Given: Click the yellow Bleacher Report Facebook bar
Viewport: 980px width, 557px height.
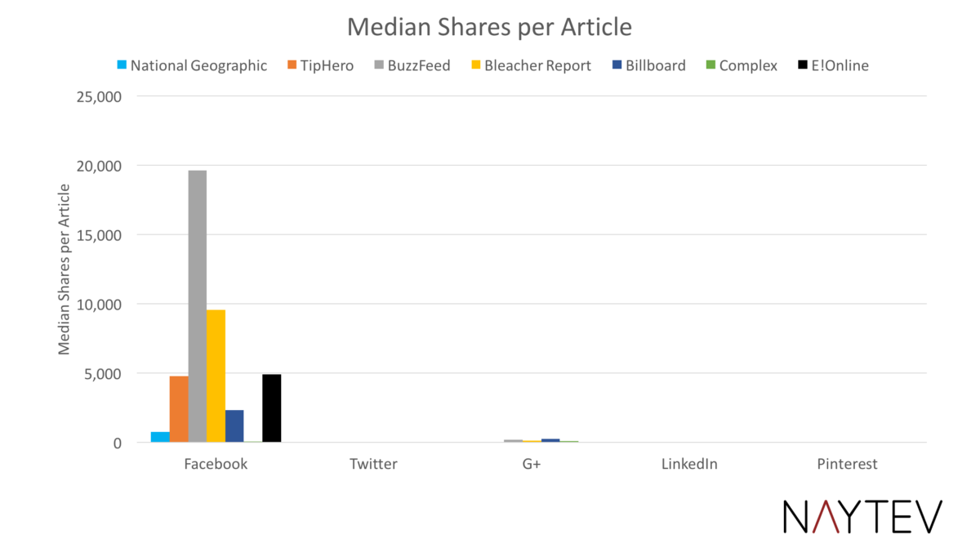Looking at the screenshot, I should click(216, 376).
